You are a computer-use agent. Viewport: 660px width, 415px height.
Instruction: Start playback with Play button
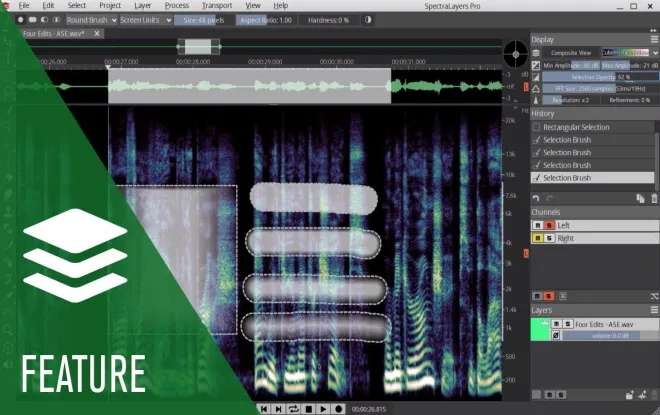click(323, 409)
